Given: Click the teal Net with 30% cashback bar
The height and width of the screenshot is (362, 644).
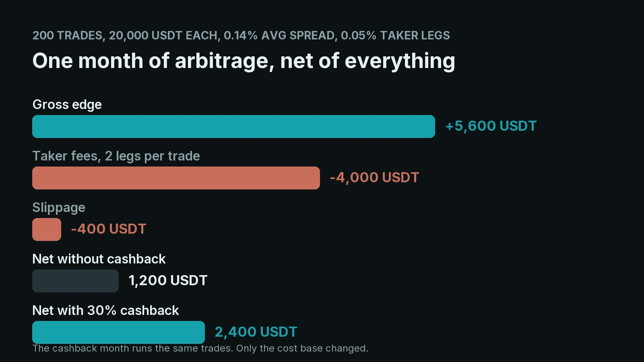Looking at the screenshot, I should pos(118,332).
